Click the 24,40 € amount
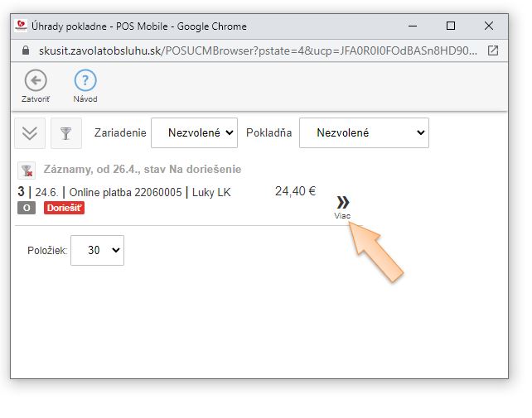Viewport: 532px width, 418px height. pos(295,191)
